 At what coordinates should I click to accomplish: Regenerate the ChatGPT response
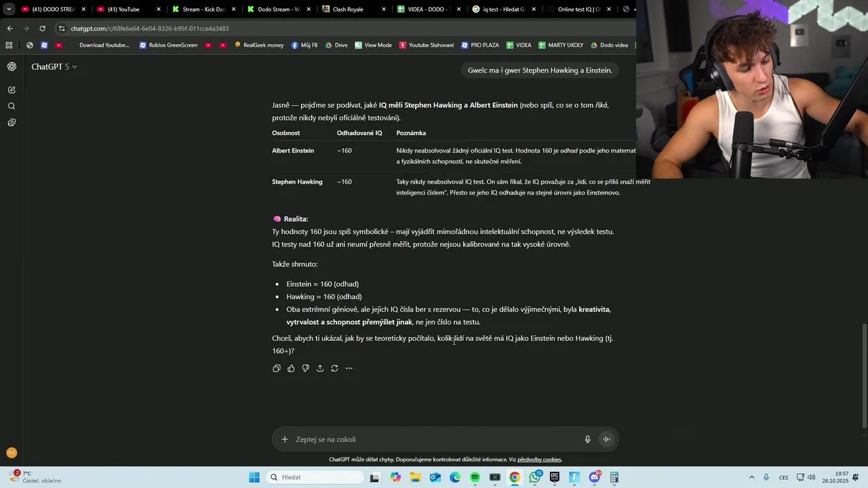point(334,368)
